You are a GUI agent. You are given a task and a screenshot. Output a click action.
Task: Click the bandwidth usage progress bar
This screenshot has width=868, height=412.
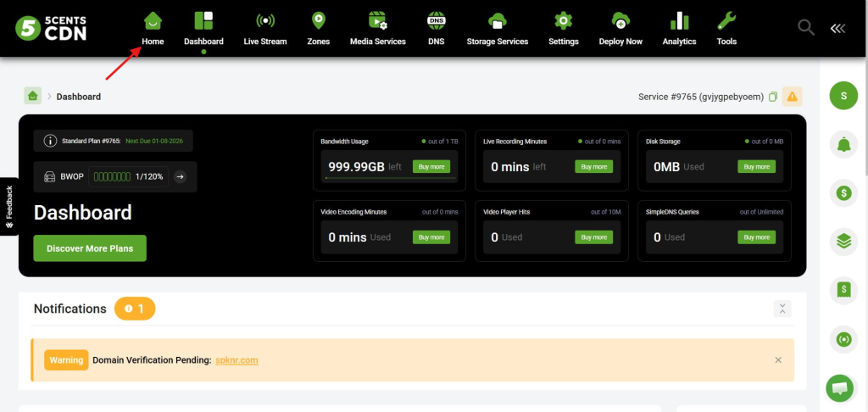(x=390, y=178)
